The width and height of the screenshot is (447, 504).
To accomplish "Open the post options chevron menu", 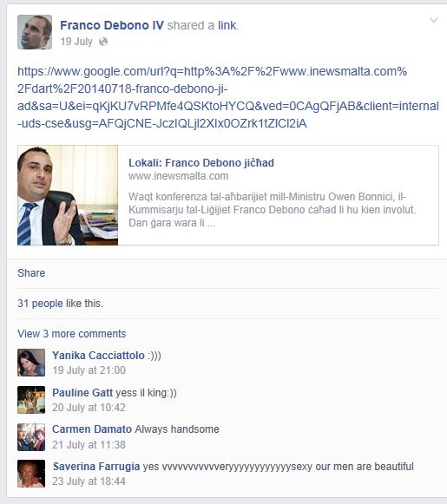I will (x=434, y=20).
